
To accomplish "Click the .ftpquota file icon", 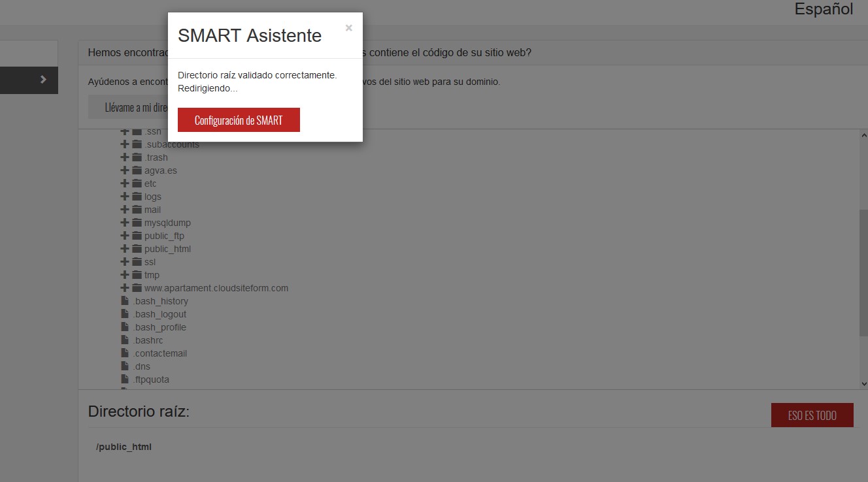I will coord(125,379).
